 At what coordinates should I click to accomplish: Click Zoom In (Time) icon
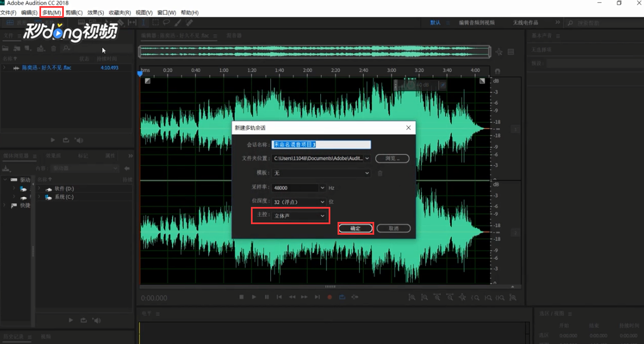coord(437,297)
